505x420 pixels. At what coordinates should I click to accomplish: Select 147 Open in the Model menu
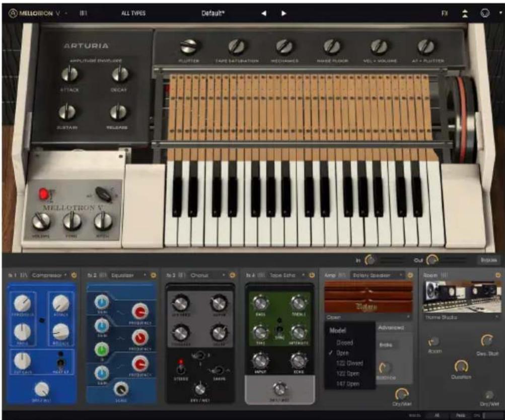[x=347, y=384]
